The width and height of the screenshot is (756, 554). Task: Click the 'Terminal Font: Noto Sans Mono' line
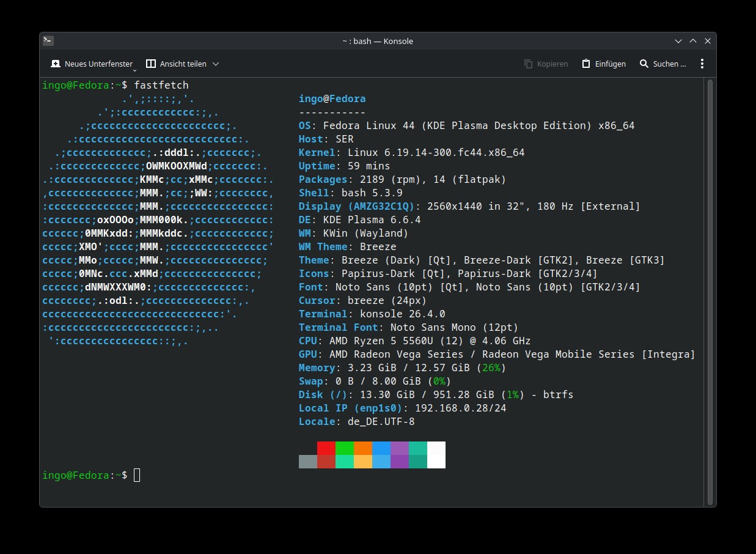(x=409, y=327)
